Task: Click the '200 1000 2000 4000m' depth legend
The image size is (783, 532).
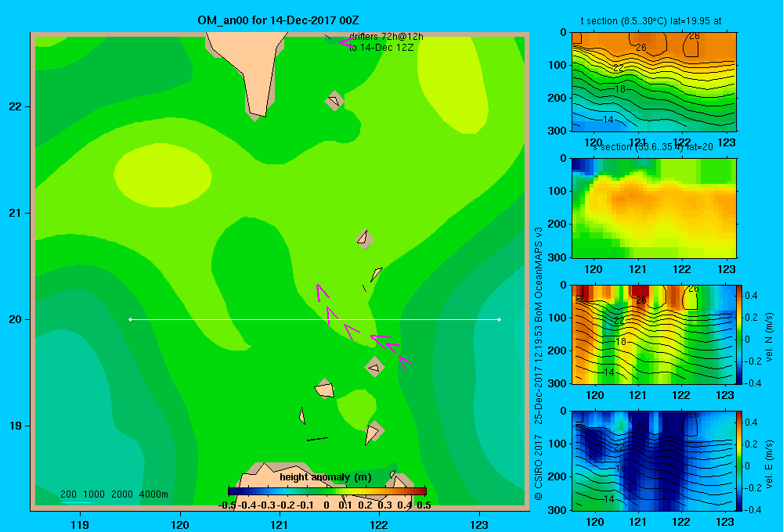Action: 114,494
